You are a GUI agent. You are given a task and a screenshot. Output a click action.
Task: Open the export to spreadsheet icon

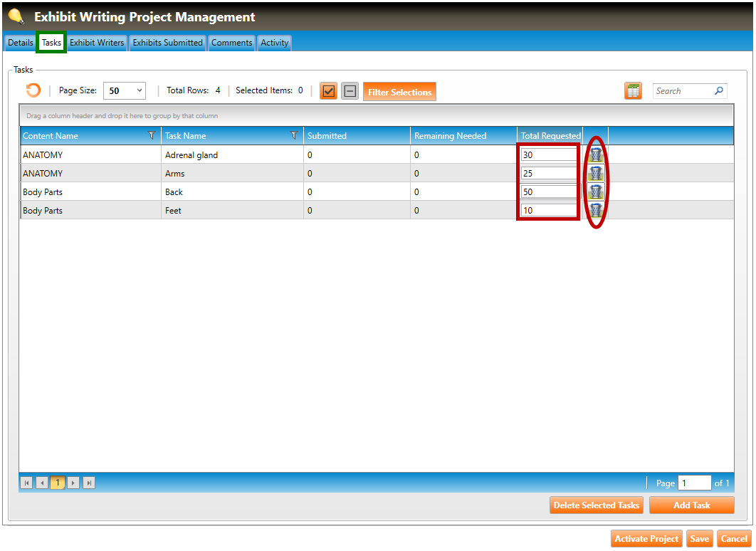(x=633, y=91)
